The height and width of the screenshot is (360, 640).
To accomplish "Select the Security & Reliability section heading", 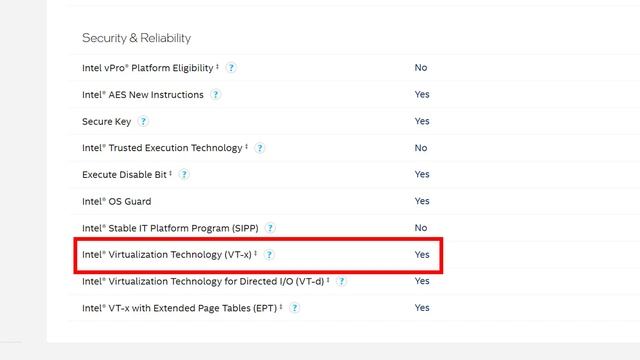I will click(x=136, y=38).
